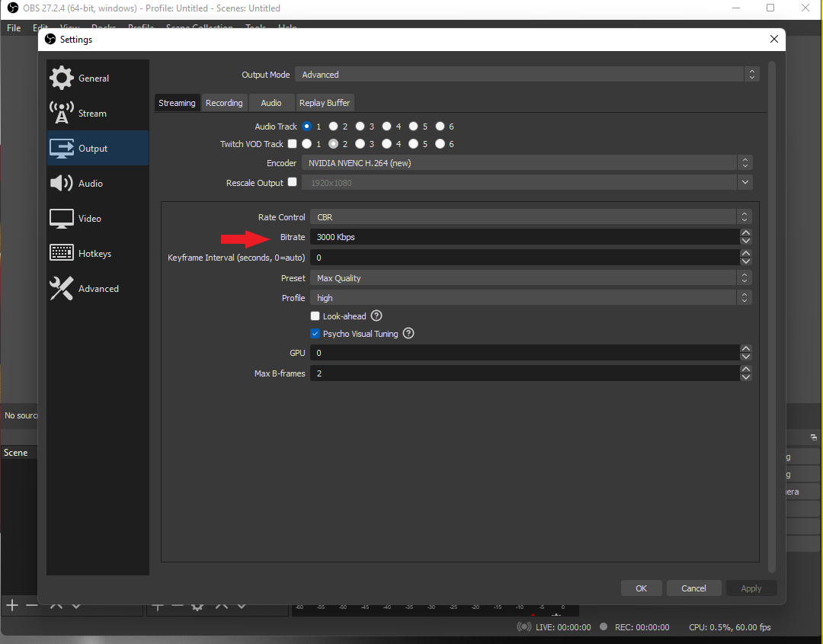The width and height of the screenshot is (823, 644).
Task: Open the Output Mode dropdown
Action: pos(527,75)
